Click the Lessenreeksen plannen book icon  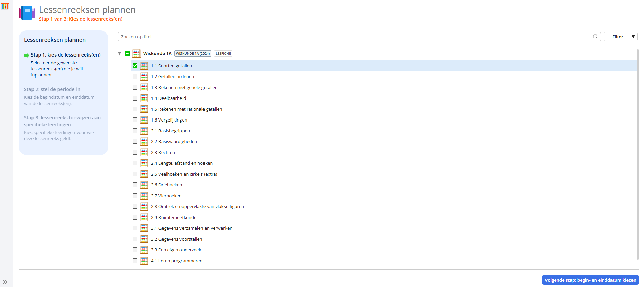[27, 13]
